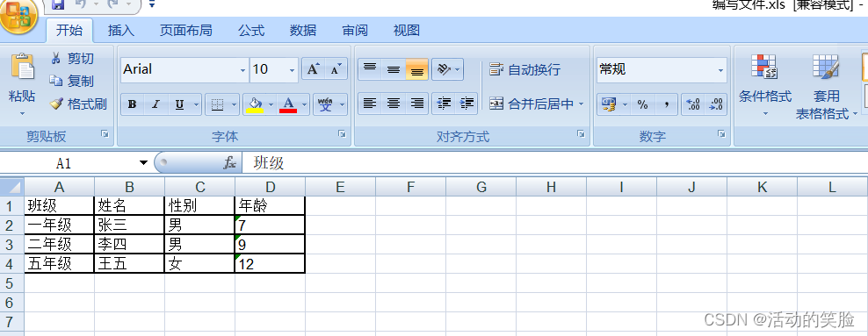
Task: Increase indent icon
Action: click(467, 104)
